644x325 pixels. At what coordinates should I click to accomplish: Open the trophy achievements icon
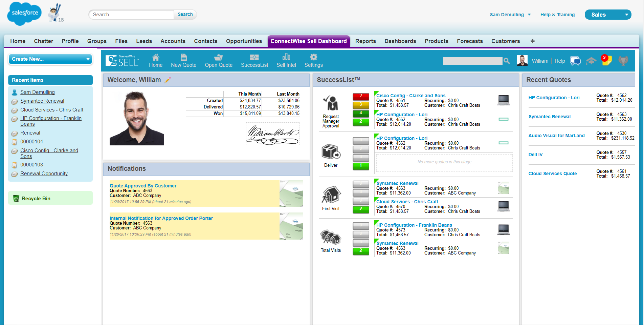click(623, 61)
